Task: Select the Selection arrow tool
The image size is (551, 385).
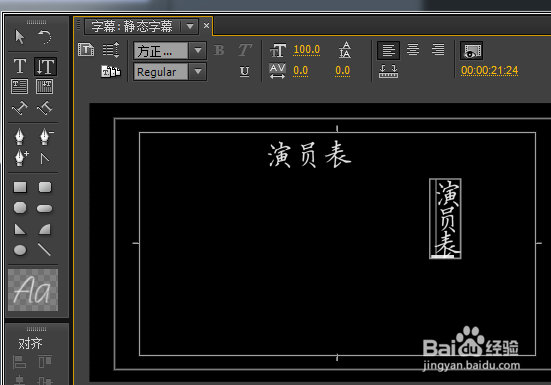Action: coord(20,37)
